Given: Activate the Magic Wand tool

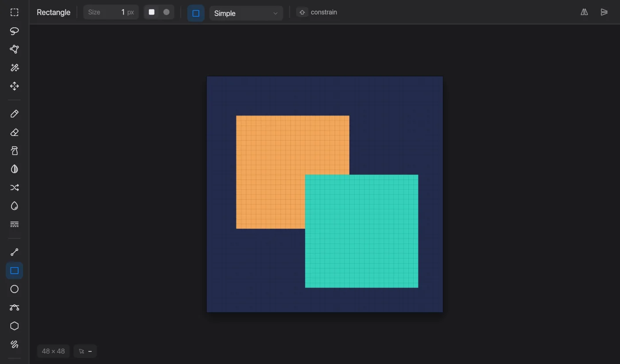Looking at the screenshot, I should [x=14, y=68].
